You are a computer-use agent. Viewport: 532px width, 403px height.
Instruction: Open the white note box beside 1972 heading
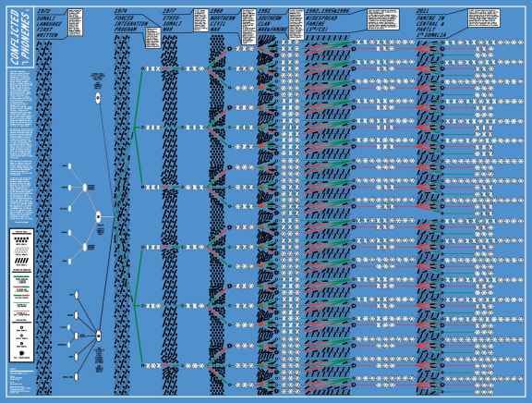click(x=76, y=22)
